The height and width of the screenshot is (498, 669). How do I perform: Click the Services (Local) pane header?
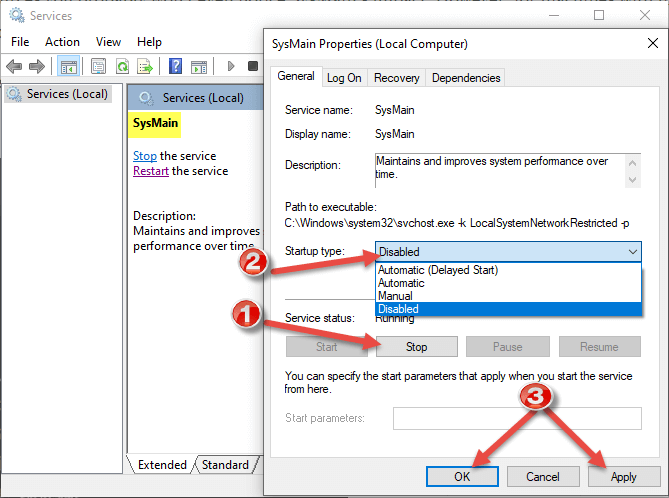click(x=195, y=98)
